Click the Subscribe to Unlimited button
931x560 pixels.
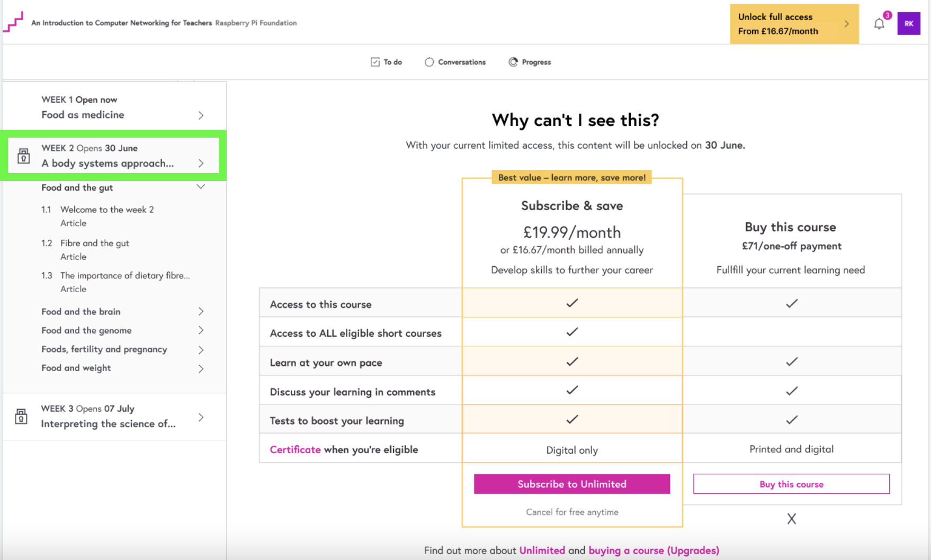tap(571, 484)
